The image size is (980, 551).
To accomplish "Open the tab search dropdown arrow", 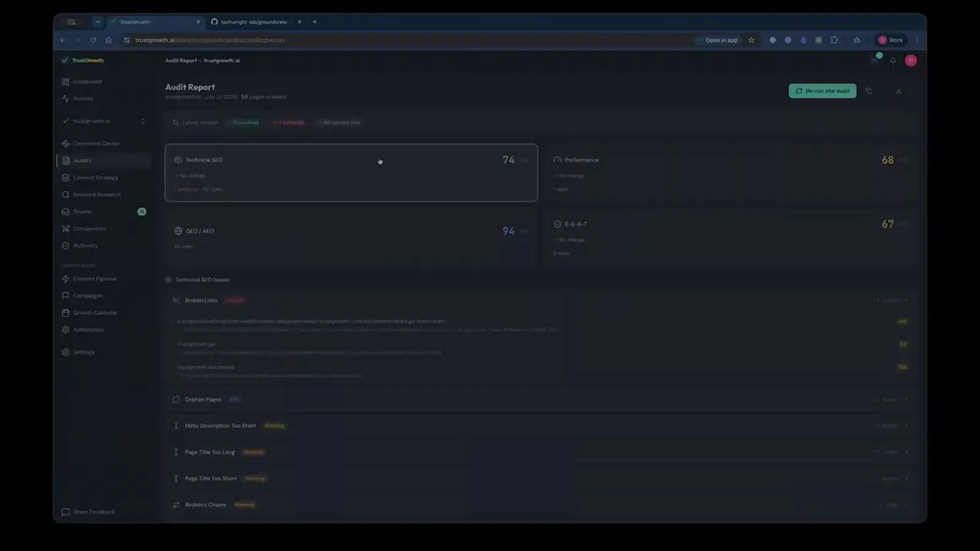I will point(97,22).
